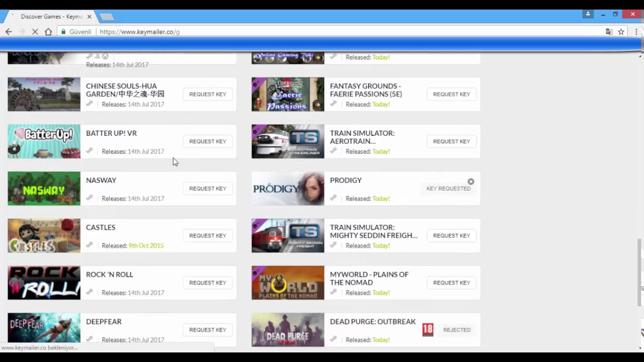The height and width of the screenshot is (362, 644).
Task: Open the Prodigy game thumbnail
Action: [288, 189]
